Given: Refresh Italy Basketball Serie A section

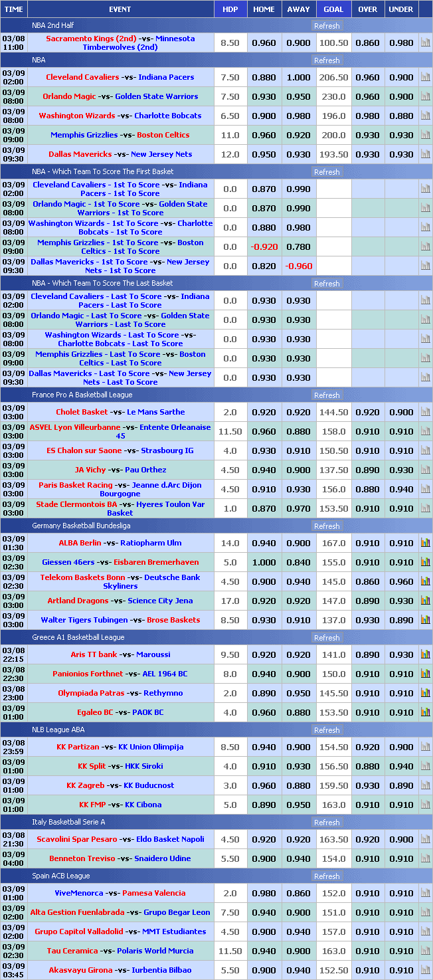Looking at the screenshot, I should (x=327, y=823).
